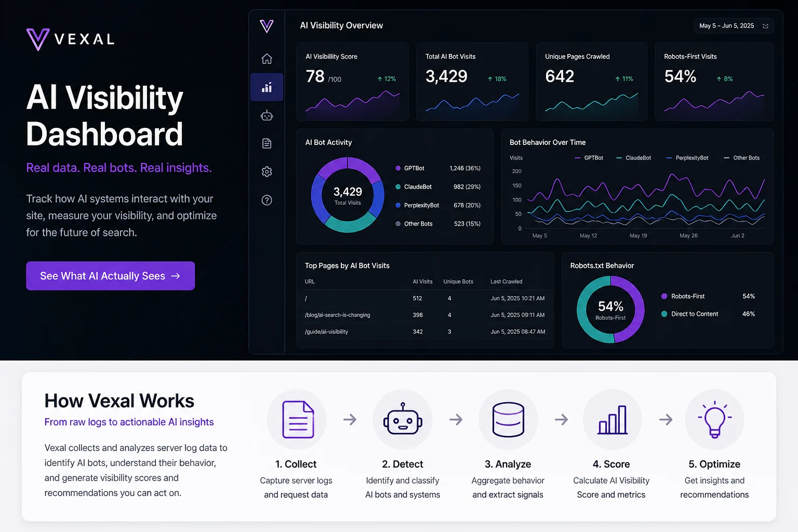798x532 pixels.
Task: Click the 3,429 Total Visits donut center
Action: click(x=348, y=195)
